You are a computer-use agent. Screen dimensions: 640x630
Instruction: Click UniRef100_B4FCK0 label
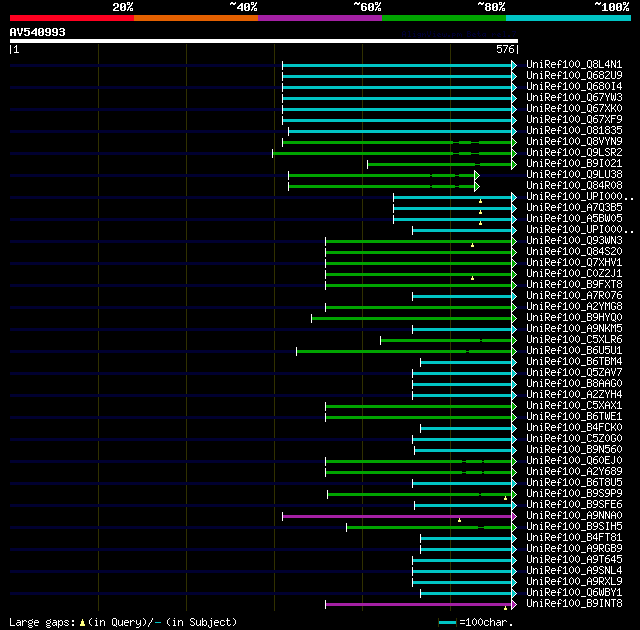(x=574, y=428)
